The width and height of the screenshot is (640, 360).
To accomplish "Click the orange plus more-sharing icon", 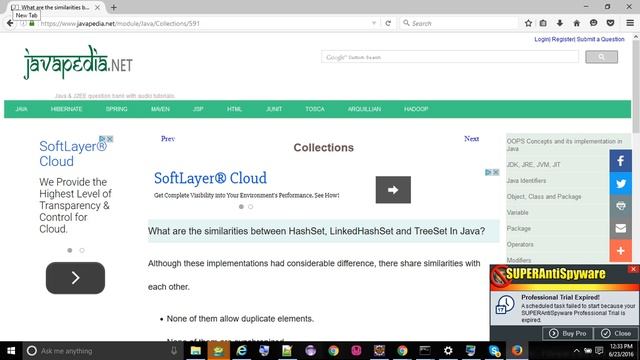I will point(621,251).
